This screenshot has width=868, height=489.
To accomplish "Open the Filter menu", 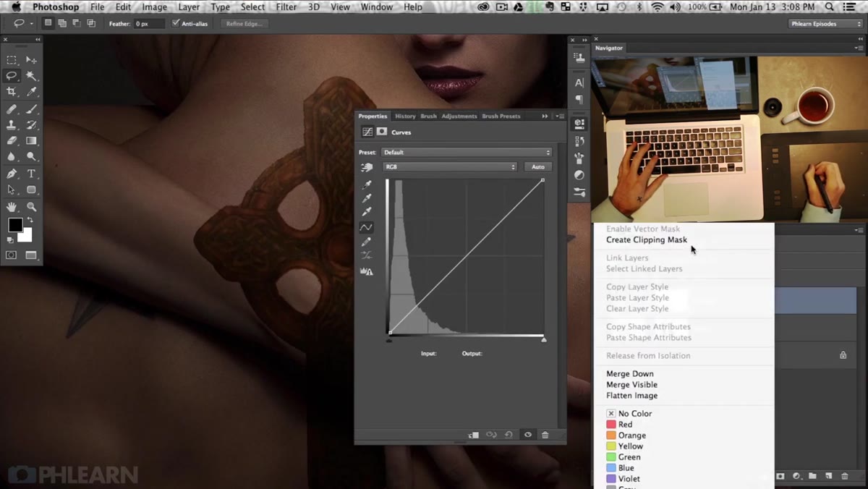I will [x=286, y=7].
